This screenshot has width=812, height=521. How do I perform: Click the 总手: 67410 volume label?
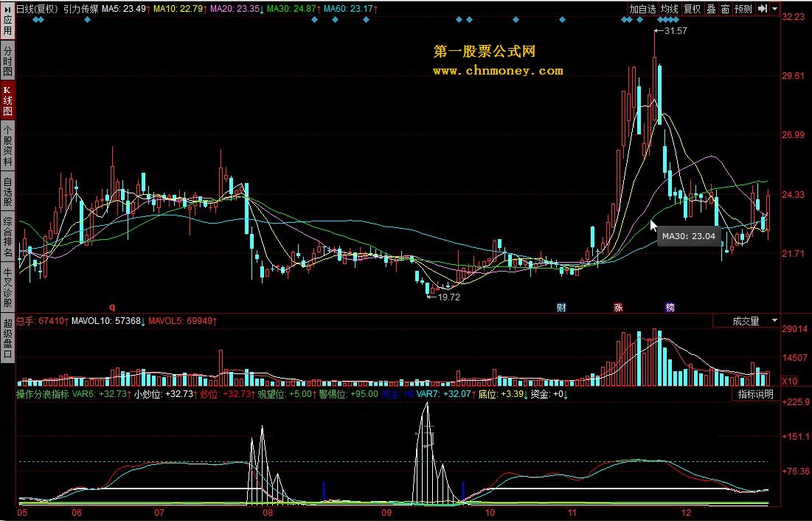click(x=43, y=321)
